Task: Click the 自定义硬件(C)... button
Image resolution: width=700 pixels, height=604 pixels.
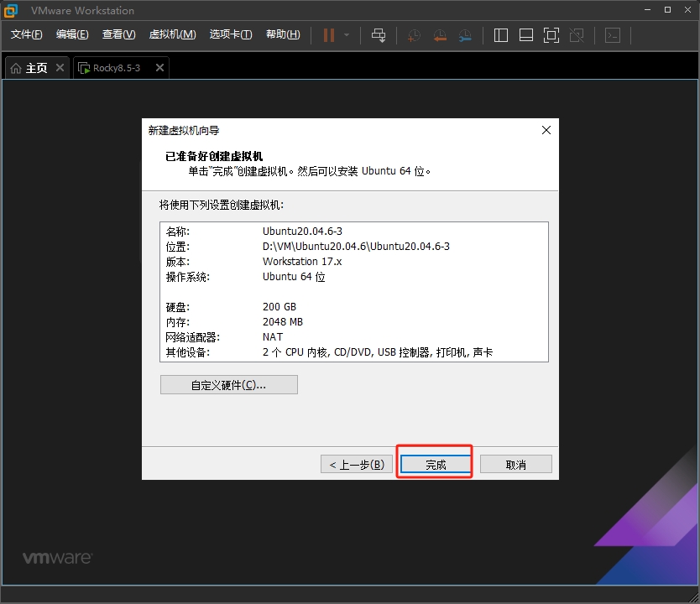Action: [229, 384]
